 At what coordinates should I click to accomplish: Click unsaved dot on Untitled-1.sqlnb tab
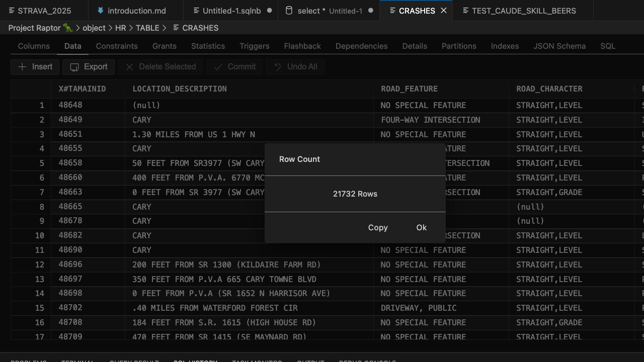click(269, 11)
